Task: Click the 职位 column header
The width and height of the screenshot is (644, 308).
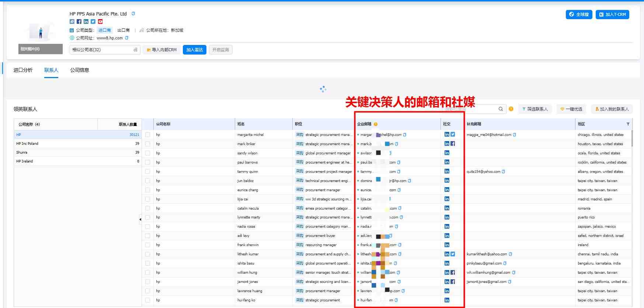Action: tap(323, 124)
